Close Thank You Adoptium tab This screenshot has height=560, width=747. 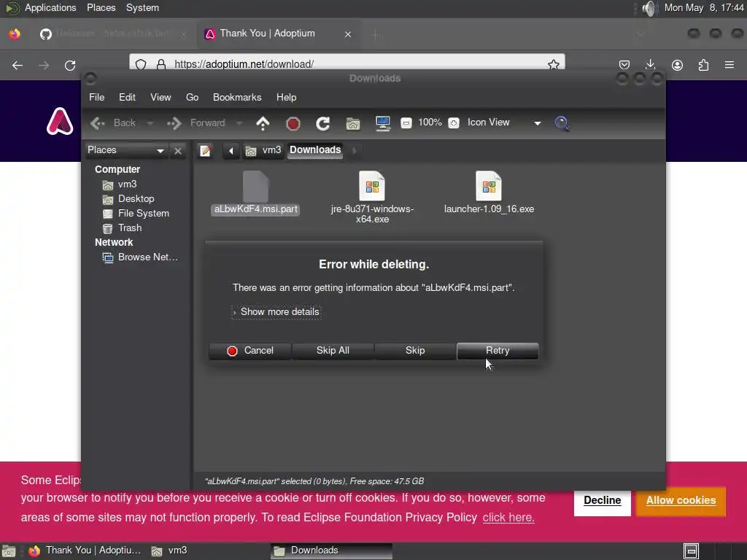(348, 34)
